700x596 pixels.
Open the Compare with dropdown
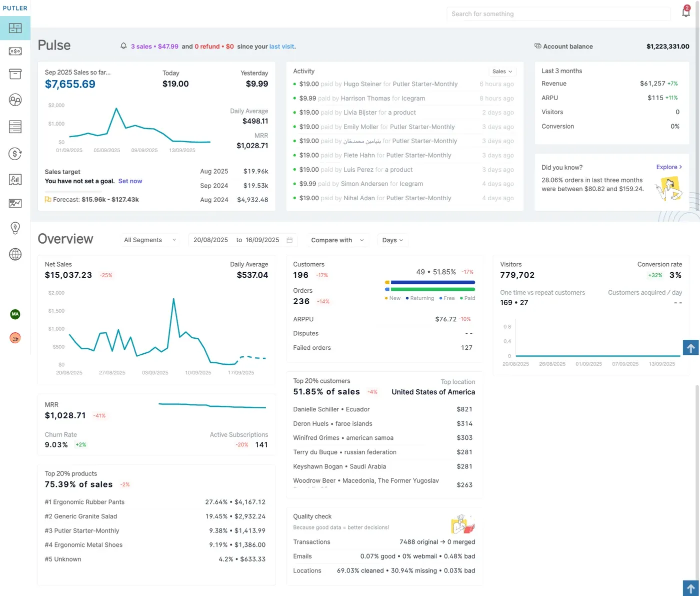pyautogui.click(x=337, y=240)
